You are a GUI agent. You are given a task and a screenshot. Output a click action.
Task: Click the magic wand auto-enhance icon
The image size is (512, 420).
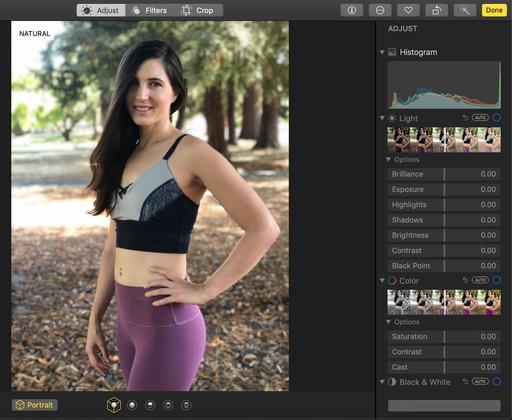click(465, 10)
